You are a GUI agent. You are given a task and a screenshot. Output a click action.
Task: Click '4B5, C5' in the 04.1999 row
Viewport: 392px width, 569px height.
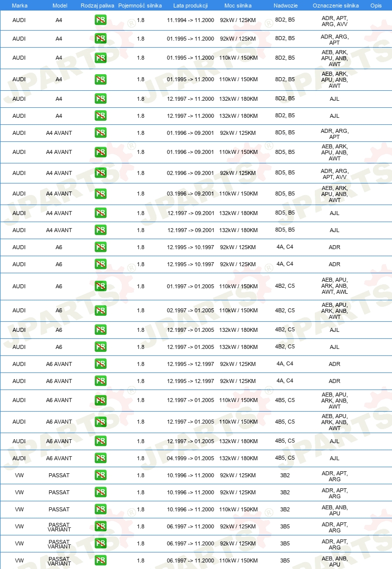285,458
